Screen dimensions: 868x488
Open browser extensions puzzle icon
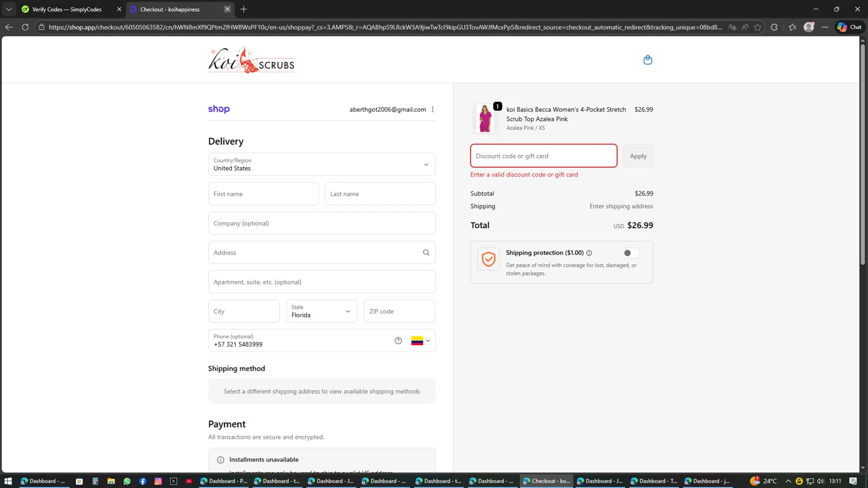774,27
